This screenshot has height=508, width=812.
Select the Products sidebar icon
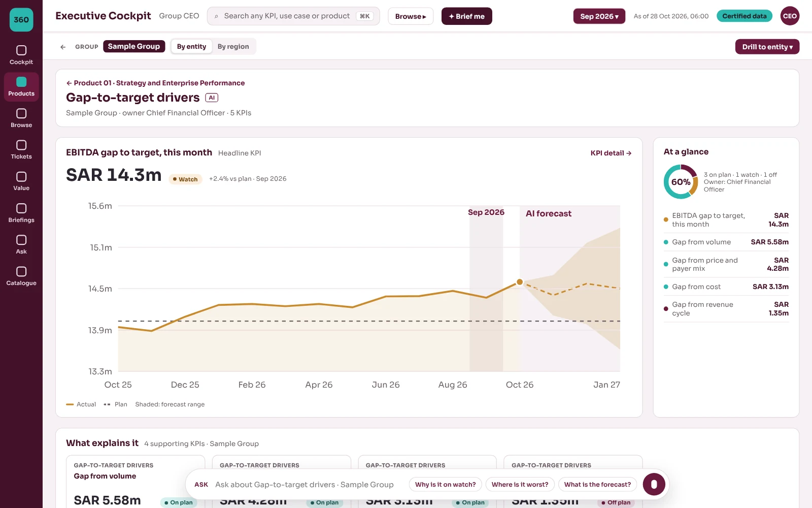[21, 87]
